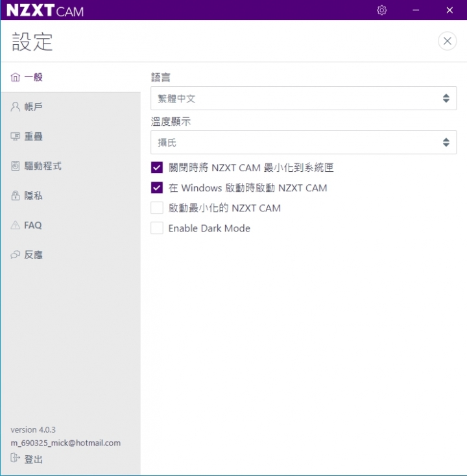Screen dimensions: 467x476
Task: Open settings via the gear icon
Action: (x=381, y=10)
